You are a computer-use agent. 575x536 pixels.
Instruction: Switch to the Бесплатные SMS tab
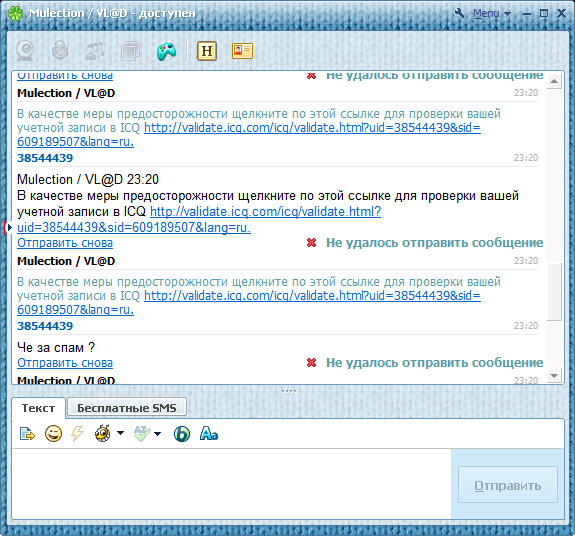pos(127,408)
